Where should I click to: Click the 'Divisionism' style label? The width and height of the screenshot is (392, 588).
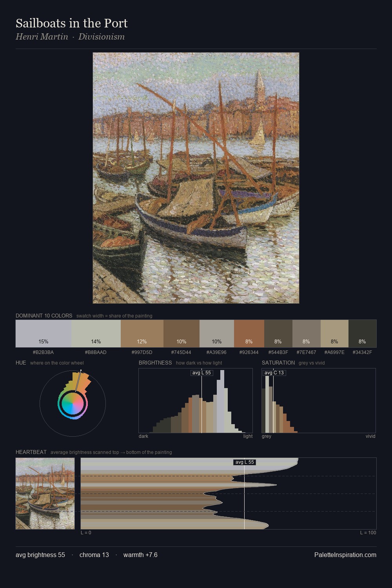102,36
